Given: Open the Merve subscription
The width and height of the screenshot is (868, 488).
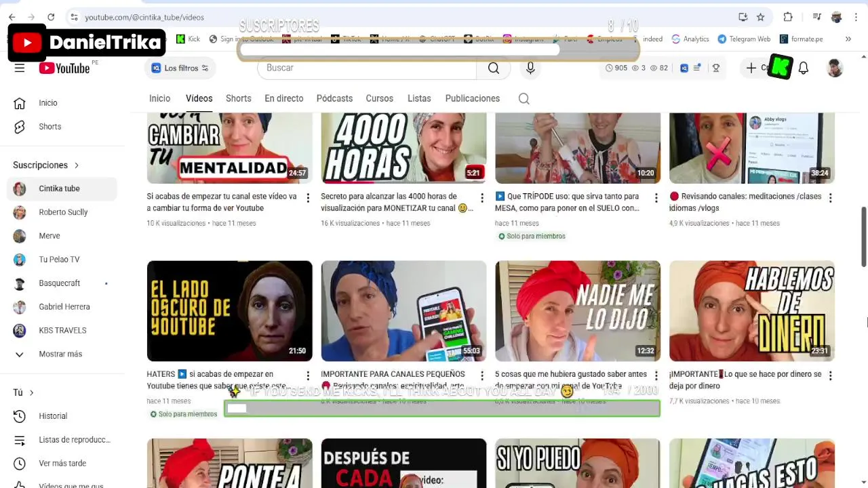Looking at the screenshot, I should pos(61,236).
